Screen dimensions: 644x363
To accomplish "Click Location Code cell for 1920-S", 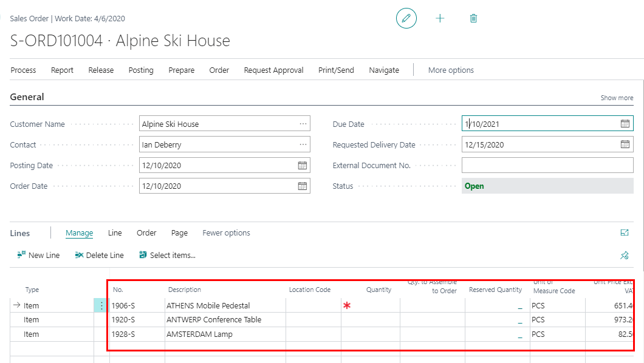I will tap(313, 319).
